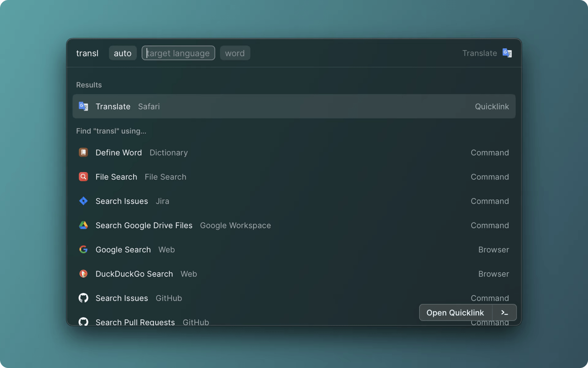Click the Google Drive icon

(x=83, y=225)
